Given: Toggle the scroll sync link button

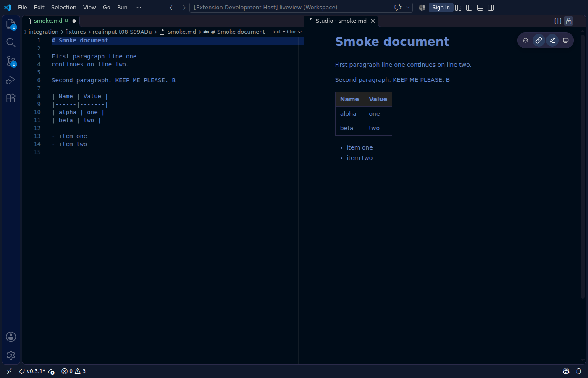Looking at the screenshot, I should 539,40.
